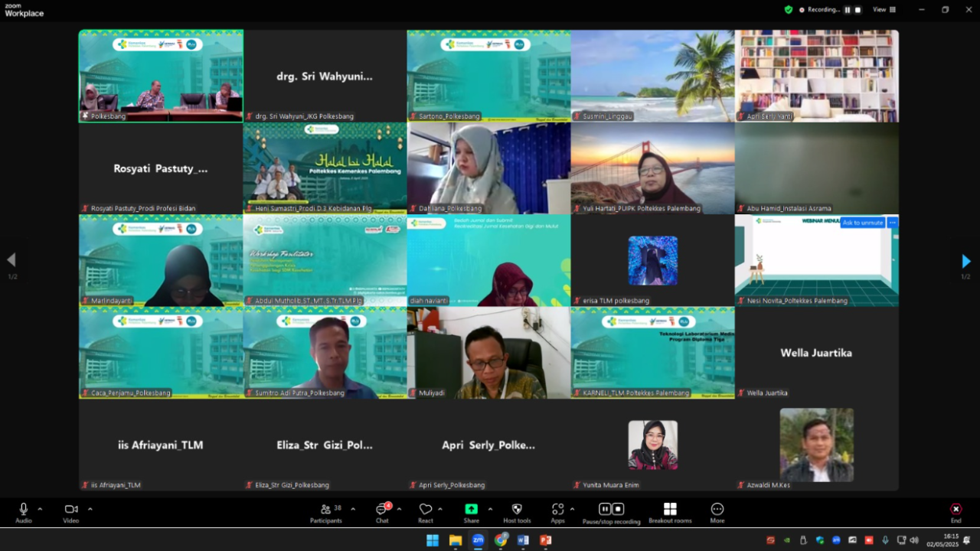Expand the audio options arrow
This screenshot has width=980, height=551.
tap(40, 509)
